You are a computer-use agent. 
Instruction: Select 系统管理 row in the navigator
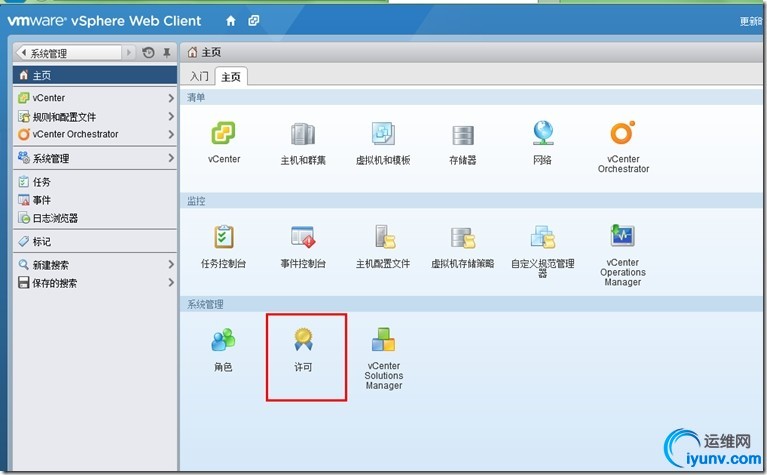point(95,158)
